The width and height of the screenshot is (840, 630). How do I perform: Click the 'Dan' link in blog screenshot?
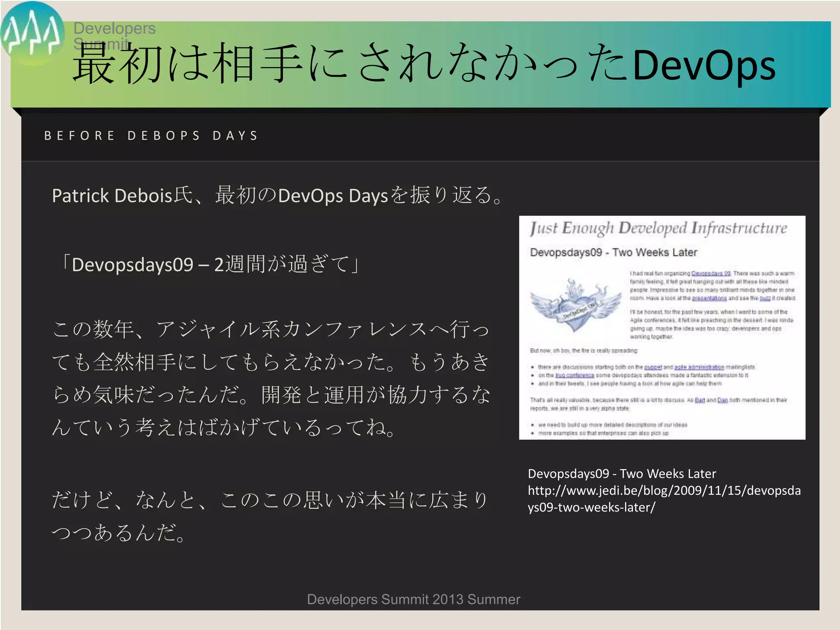(722, 400)
